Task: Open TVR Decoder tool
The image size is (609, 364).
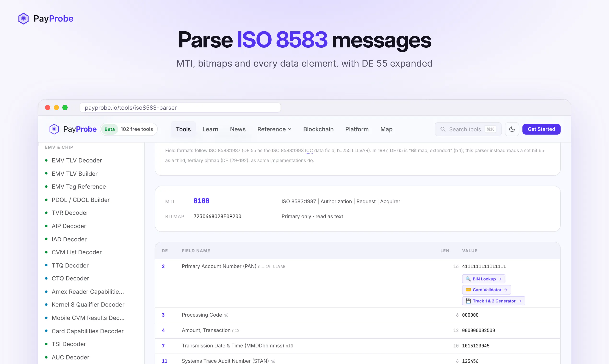Action: 70,213
